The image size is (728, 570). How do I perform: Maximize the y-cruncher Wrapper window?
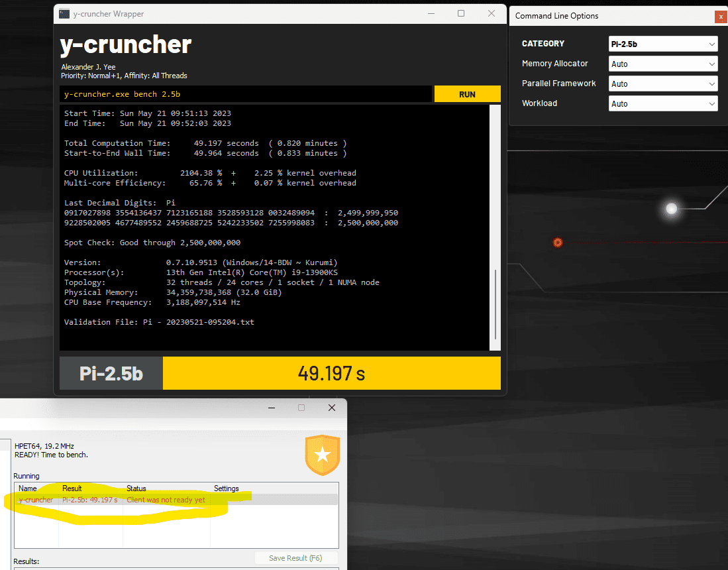(461, 13)
